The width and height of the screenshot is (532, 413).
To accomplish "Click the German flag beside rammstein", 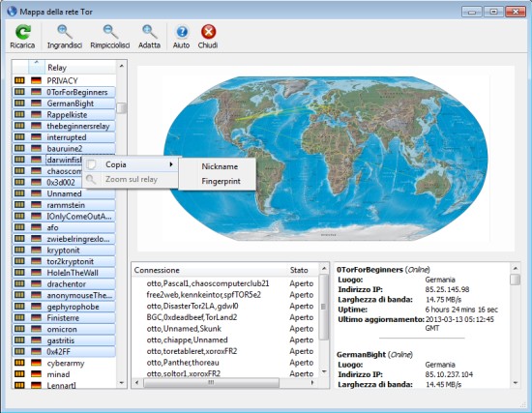I will 36,205.
